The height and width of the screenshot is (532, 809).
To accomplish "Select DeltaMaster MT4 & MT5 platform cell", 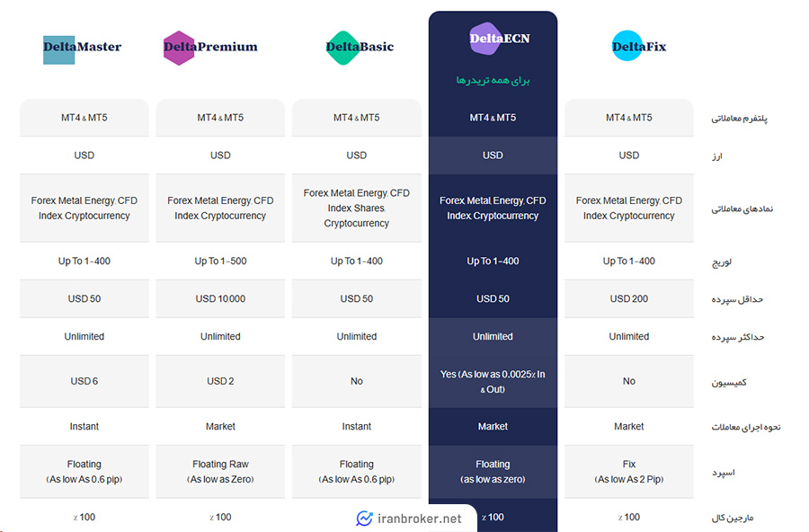I will (x=84, y=118).
